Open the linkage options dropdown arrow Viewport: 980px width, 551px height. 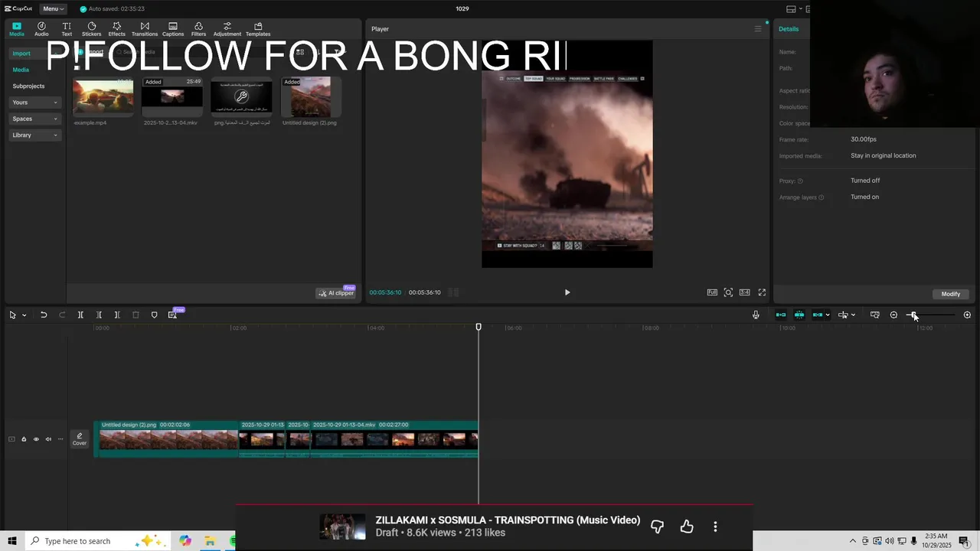tap(828, 315)
